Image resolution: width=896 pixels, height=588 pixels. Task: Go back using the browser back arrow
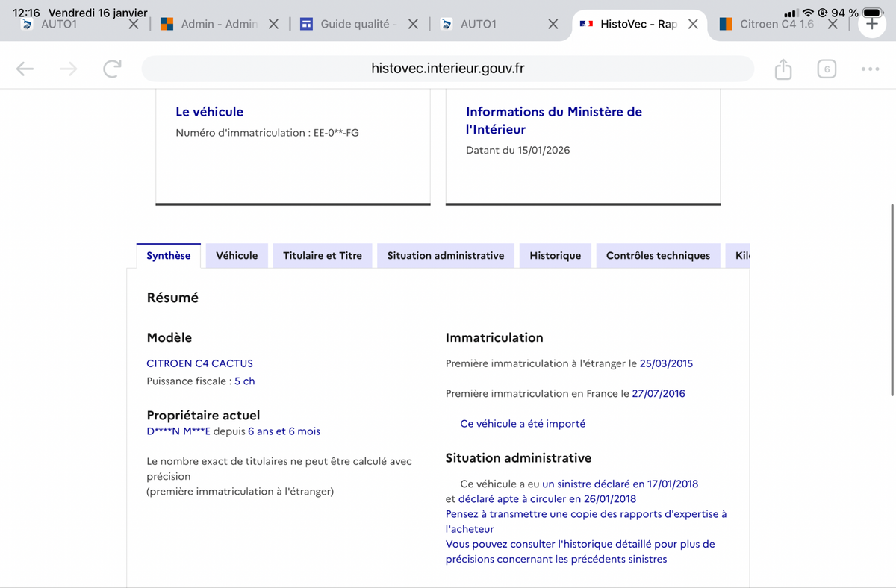pyautogui.click(x=25, y=69)
